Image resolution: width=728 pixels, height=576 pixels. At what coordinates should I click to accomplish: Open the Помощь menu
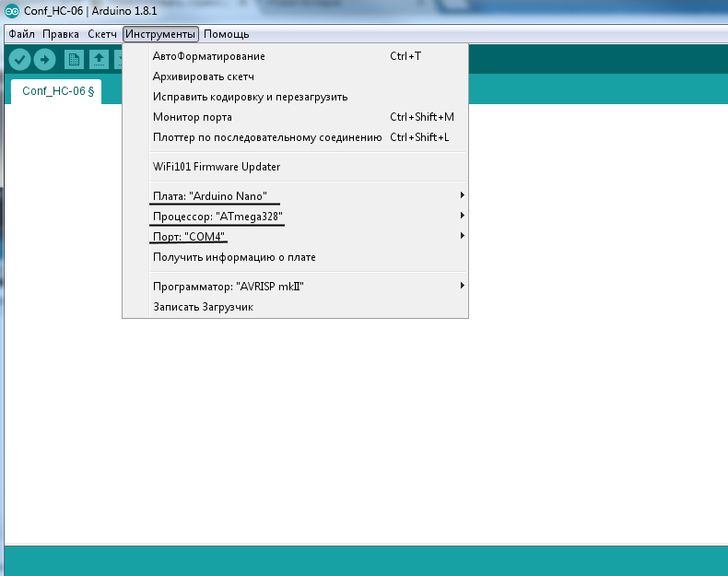pos(227,34)
